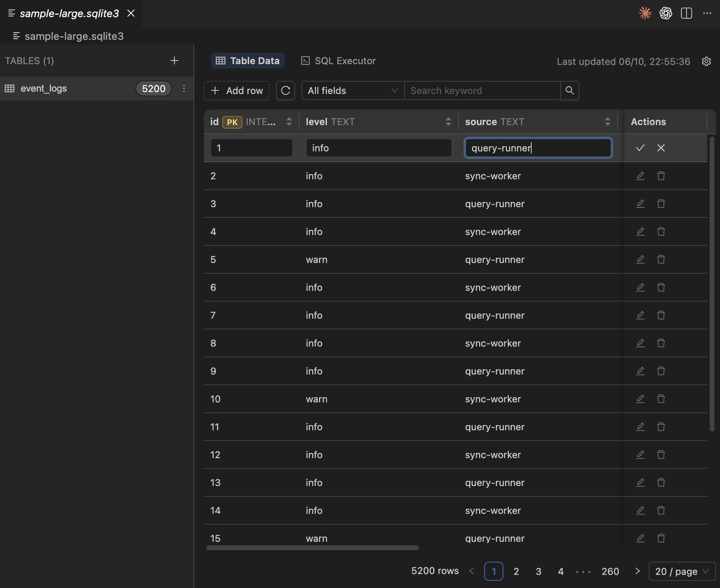Select current page 1 button

pos(494,571)
